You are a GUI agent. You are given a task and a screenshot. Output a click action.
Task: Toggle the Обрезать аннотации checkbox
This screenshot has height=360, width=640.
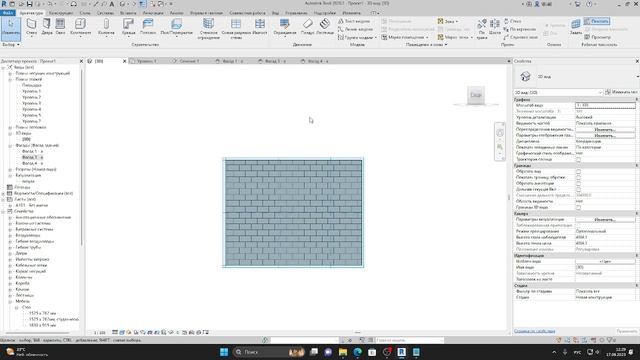(578, 184)
